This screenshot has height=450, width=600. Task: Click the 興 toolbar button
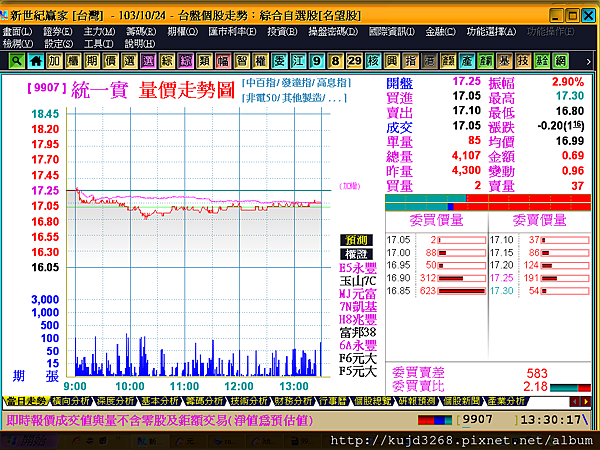tap(392, 61)
